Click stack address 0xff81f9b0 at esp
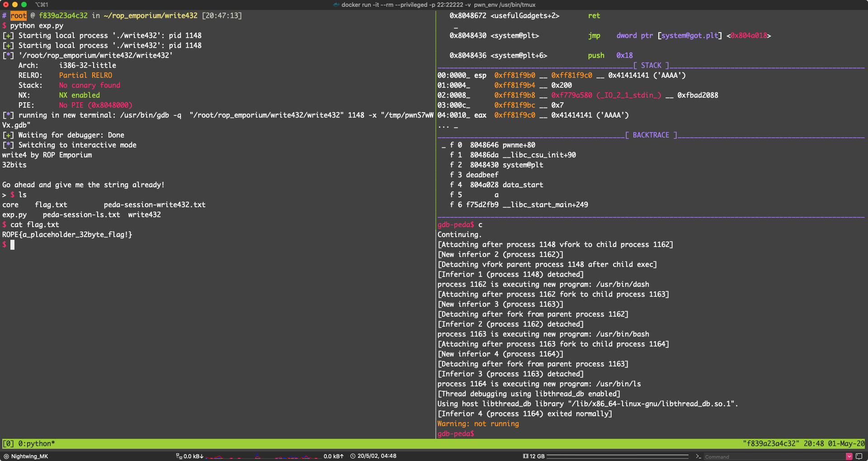This screenshot has width=868, height=461. coord(514,76)
